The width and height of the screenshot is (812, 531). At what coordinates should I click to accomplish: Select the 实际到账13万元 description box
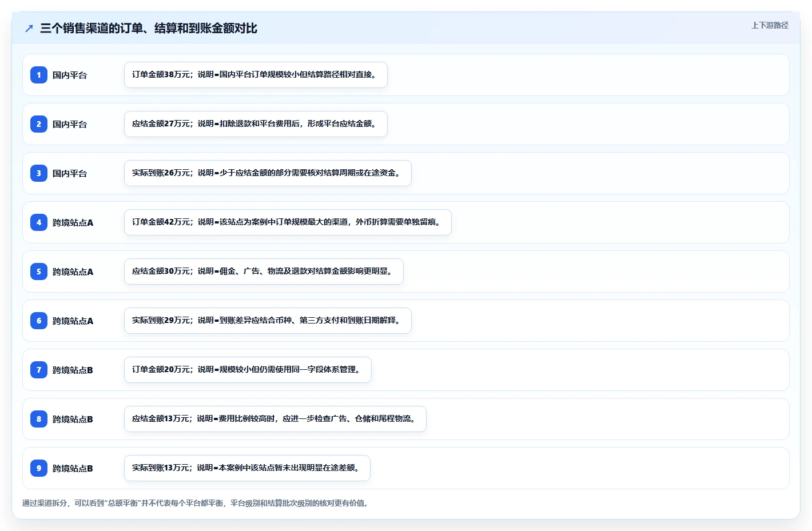[247, 468]
